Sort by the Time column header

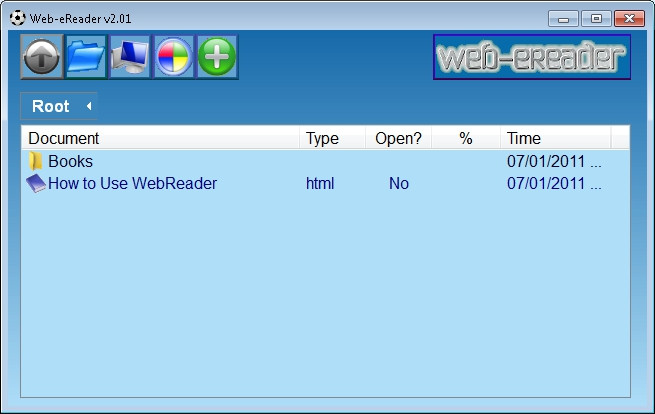coord(556,138)
